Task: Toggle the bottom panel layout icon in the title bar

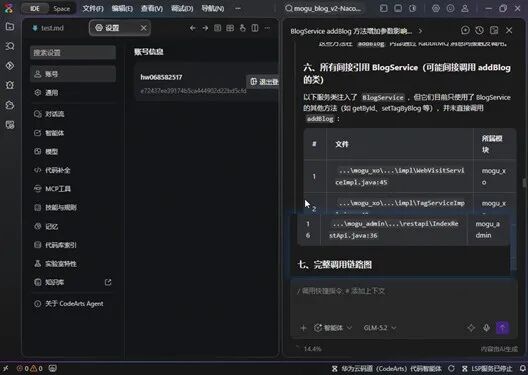Action: coord(398,8)
